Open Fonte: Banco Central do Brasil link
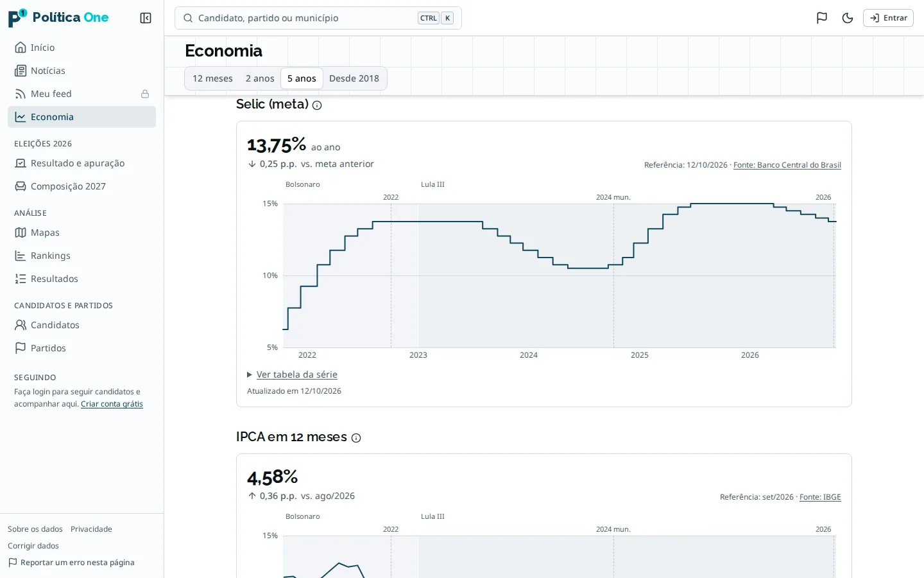The width and height of the screenshot is (924, 578). point(787,165)
